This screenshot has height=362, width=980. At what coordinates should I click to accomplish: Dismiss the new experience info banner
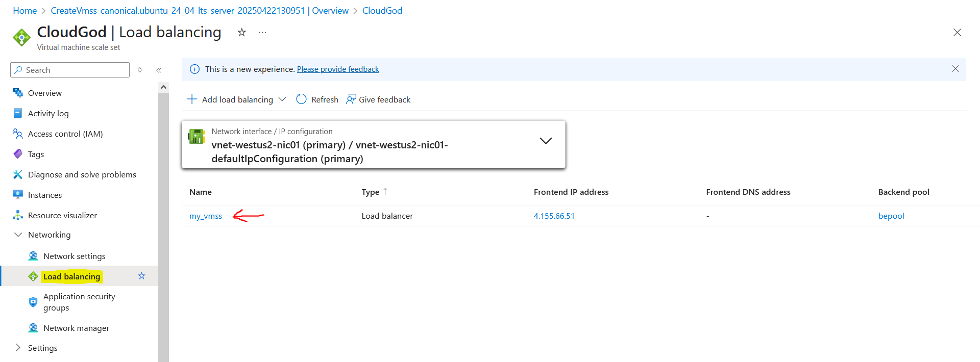955,69
